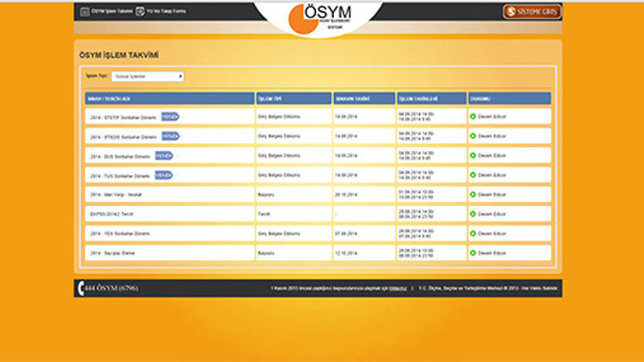Image resolution: width=644 pixels, height=362 pixels.
Task: Click the YENİ badge on the STSDIS row
Action: click(170, 136)
